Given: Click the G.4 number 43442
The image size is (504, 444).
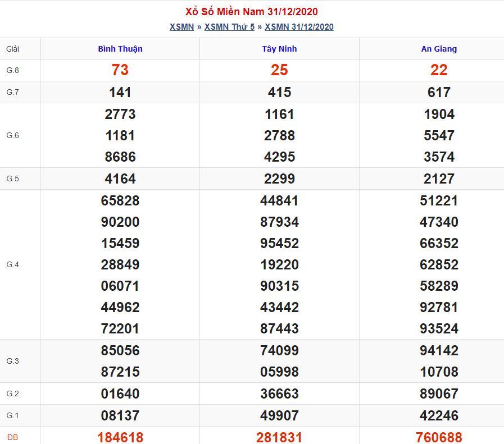Looking at the screenshot, I should tap(279, 308).
